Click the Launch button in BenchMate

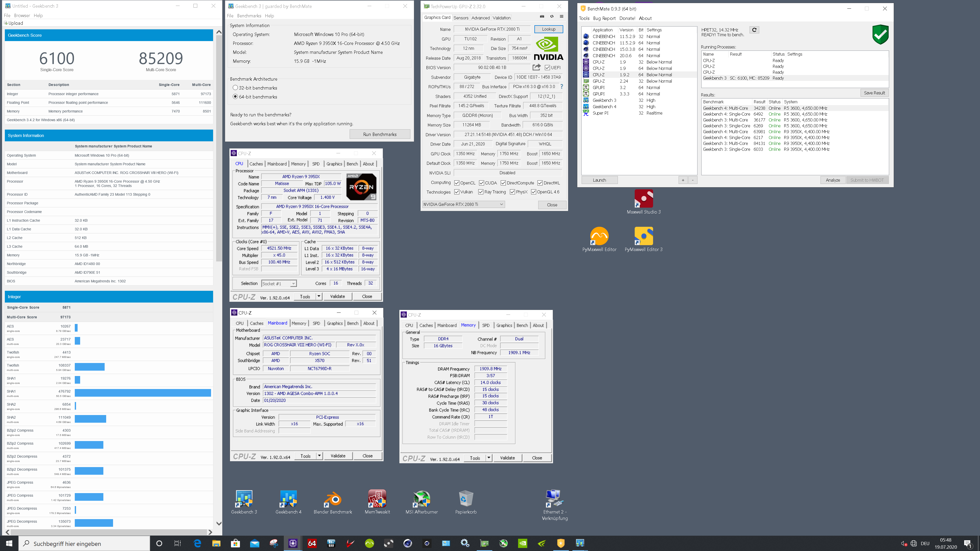pos(599,180)
